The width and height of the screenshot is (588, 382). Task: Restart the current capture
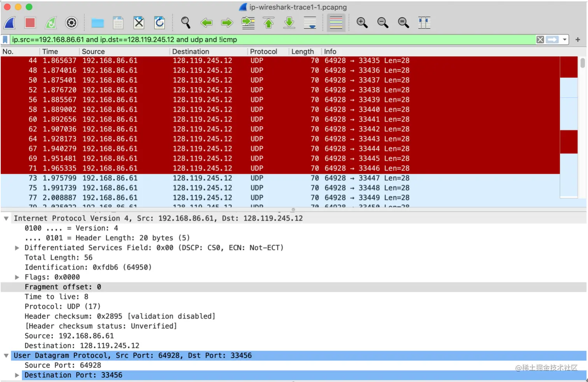[x=51, y=23]
